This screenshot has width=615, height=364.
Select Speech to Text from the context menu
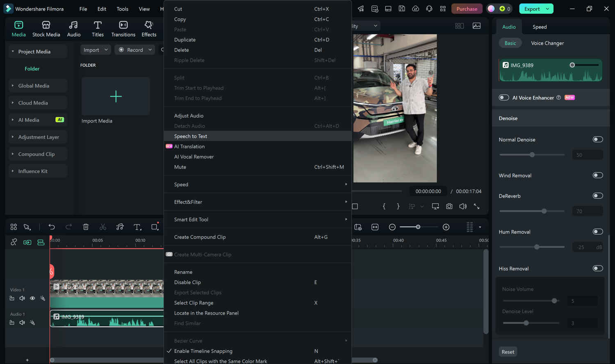(x=191, y=136)
